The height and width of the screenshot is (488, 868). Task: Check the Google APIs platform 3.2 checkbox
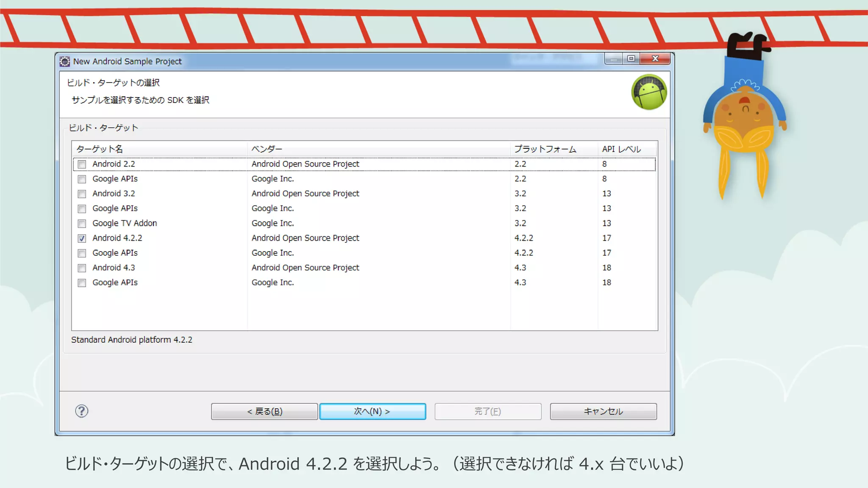[82, 209]
